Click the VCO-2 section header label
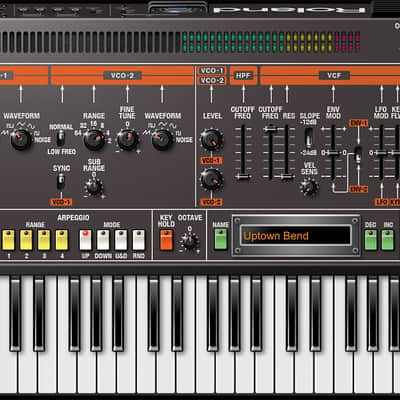Image resolution: width=400 pixels, height=400 pixels. [122, 76]
